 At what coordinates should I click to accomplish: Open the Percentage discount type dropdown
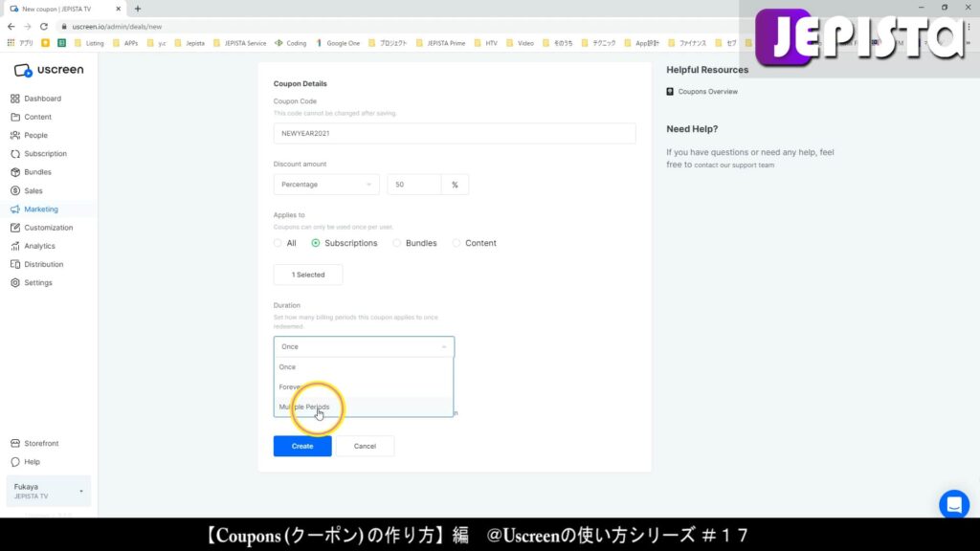[x=326, y=185]
